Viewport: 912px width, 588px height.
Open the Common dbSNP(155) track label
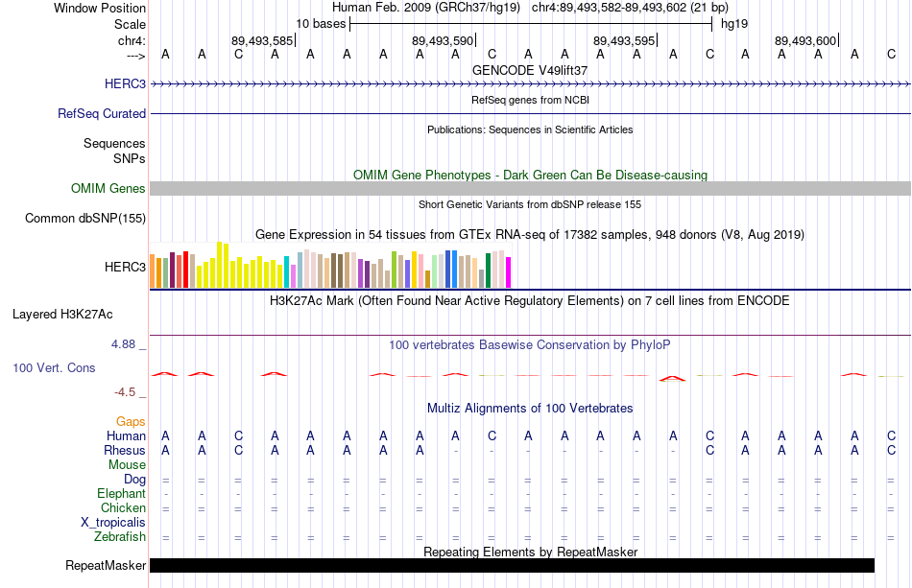(85, 219)
